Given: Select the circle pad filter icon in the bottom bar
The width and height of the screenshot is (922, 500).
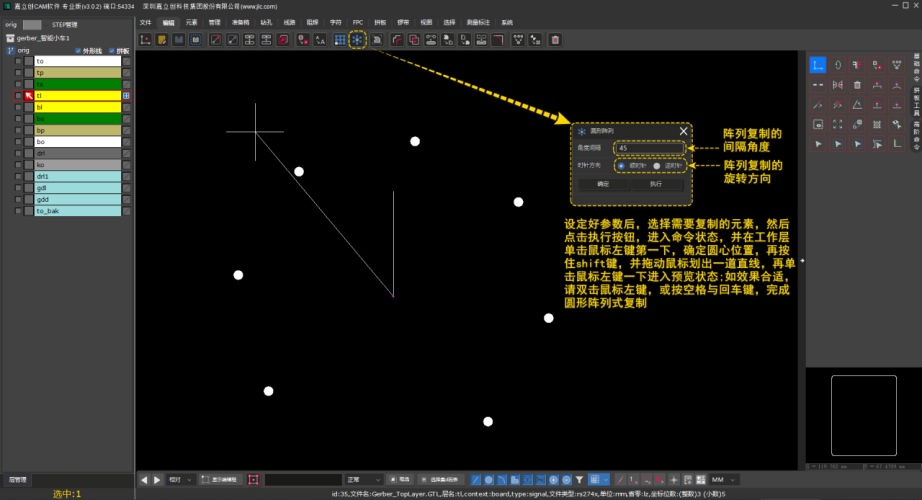Looking at the screenshot, I should coord(489,480).
